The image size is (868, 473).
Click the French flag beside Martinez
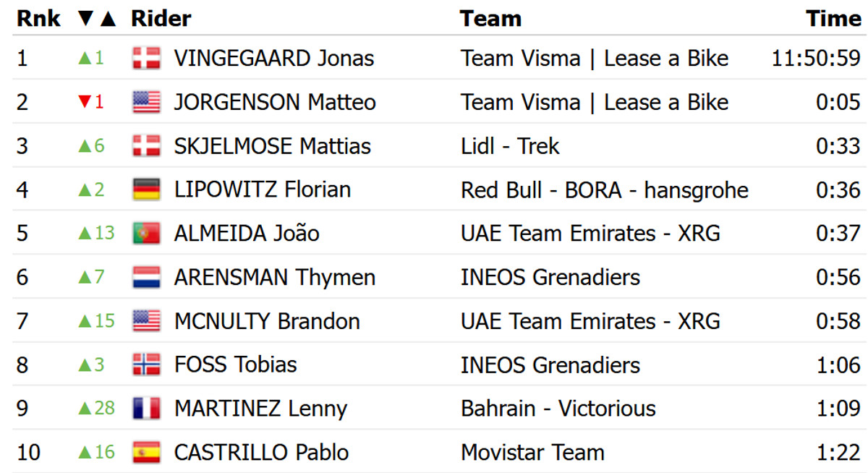click(146, 409)
